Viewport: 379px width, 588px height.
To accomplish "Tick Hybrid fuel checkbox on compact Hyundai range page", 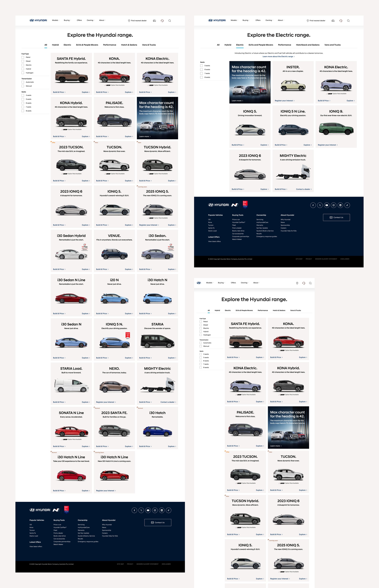I will pyautogui.click(x=201, y=332).
